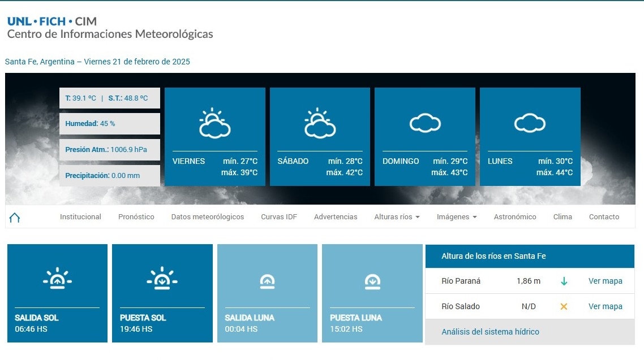Open Análisis del sistema hídrico link

click(x=490, y=332)
